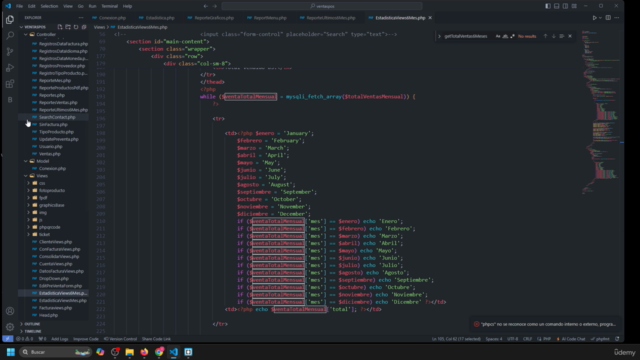Create a new file in VENTASPOS explorer
The height and width of the screenshot is (360, 640).
tap(60, 27)
